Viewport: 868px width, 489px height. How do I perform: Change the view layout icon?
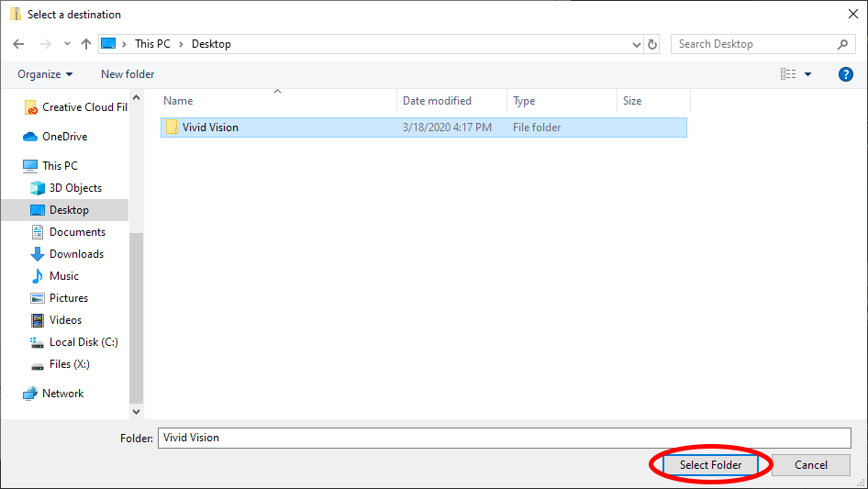click(788, 74)
